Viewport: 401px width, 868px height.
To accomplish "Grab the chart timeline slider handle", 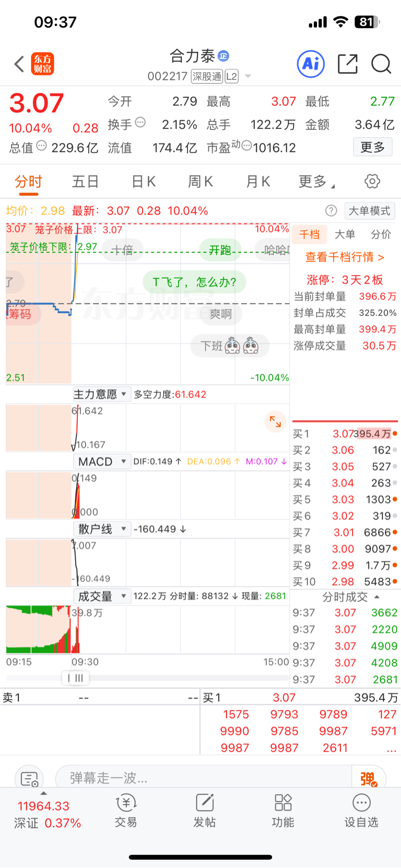I will (75, 678).
